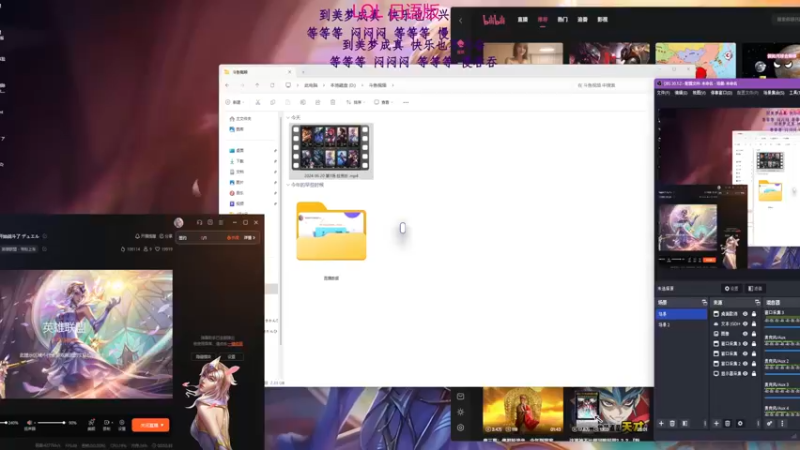Open the orange start-live button dropdown arrow
Image resolution: width=800 pixels, height=450 pixels.
[x=162, y=425]
